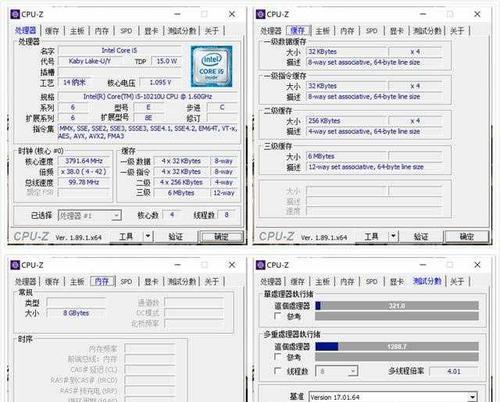The image size is (500, 402).
Task: Click the 多线程倍率 field showing 4.01
Action: click(x=454, y=371)
